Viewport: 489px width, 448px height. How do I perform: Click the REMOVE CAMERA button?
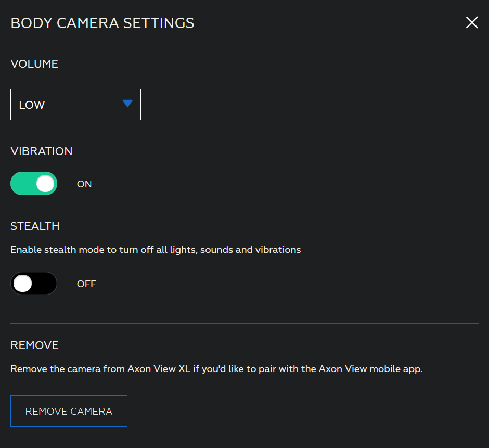click(x=69, y=411)
